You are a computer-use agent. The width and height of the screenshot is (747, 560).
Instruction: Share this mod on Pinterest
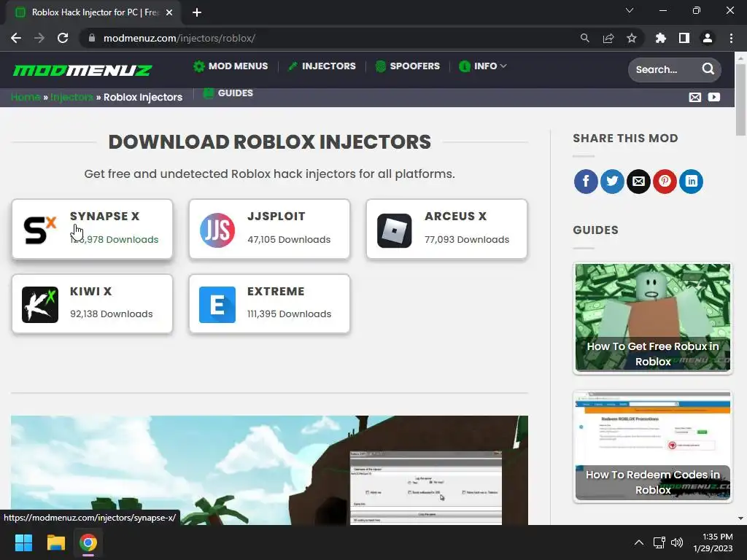665,182
